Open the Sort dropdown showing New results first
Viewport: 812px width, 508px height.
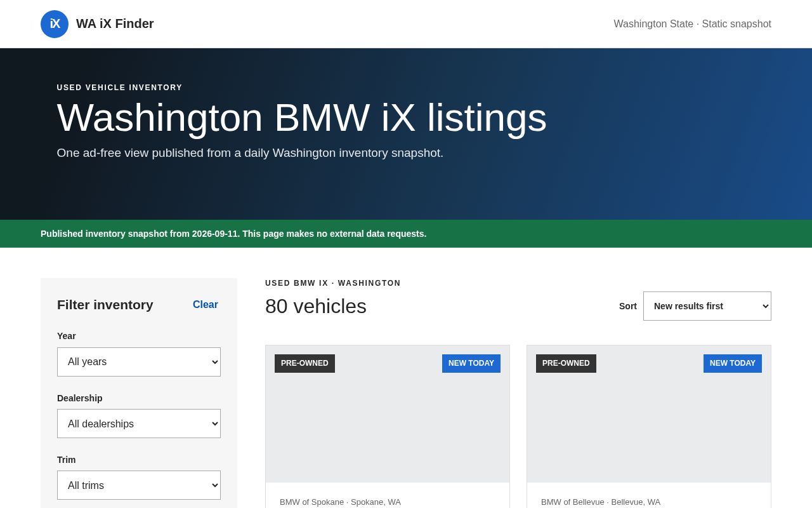707,306
